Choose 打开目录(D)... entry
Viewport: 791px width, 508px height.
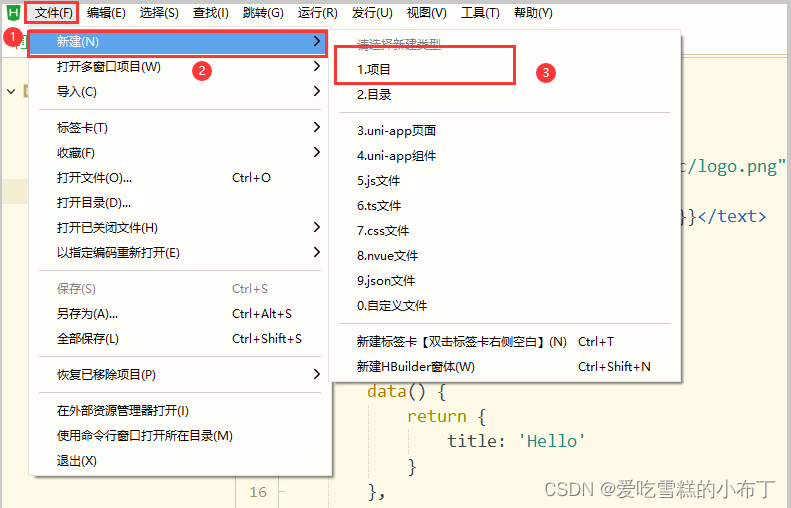179,203
